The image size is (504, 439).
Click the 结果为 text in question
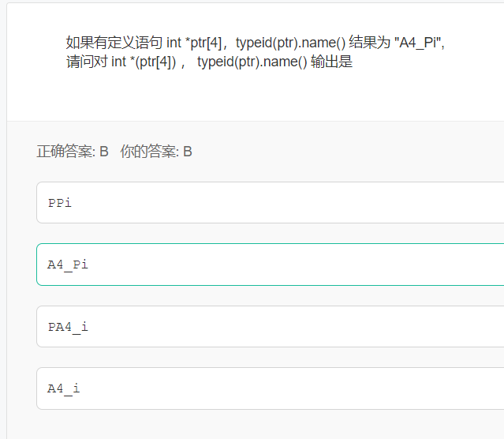click(x=369, y=43)
